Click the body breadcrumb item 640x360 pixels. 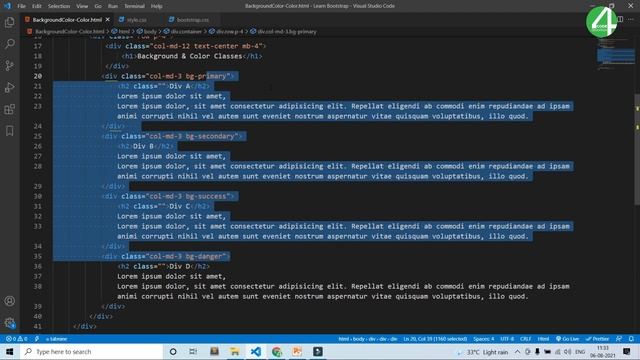[x=150, y=31]
